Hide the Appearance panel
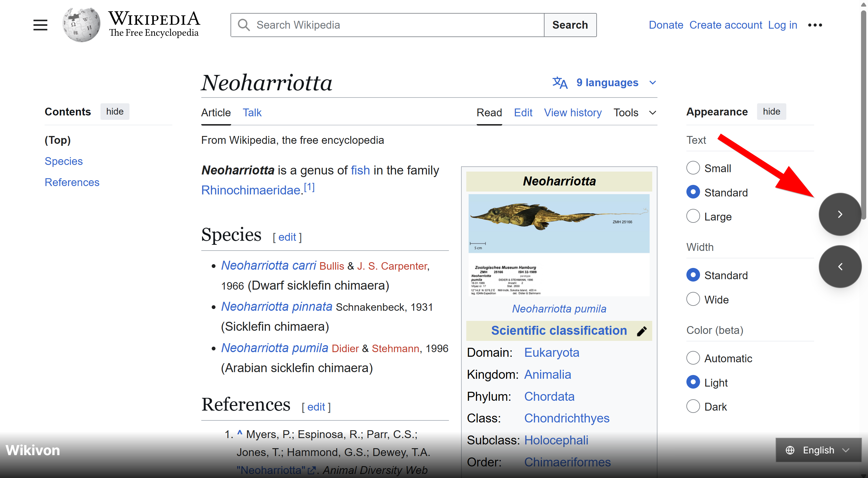Screen dimensions: 868x478 [x=771, y=111]
